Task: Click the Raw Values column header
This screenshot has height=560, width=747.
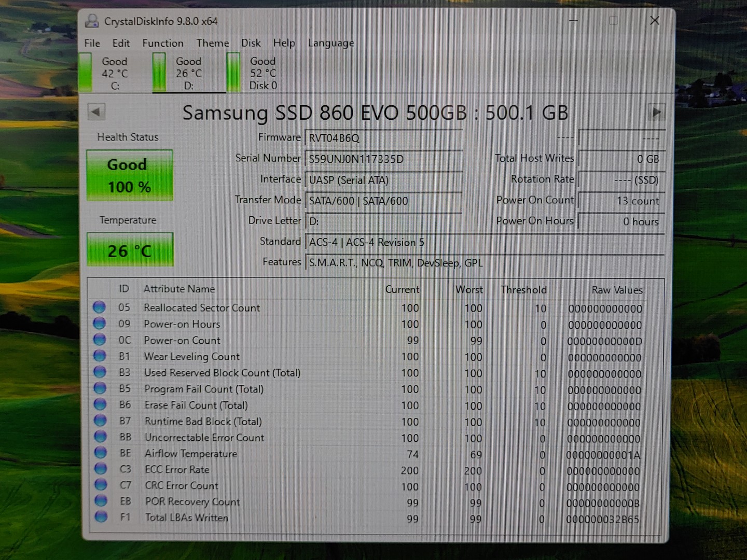Action: tap(617, 290)
